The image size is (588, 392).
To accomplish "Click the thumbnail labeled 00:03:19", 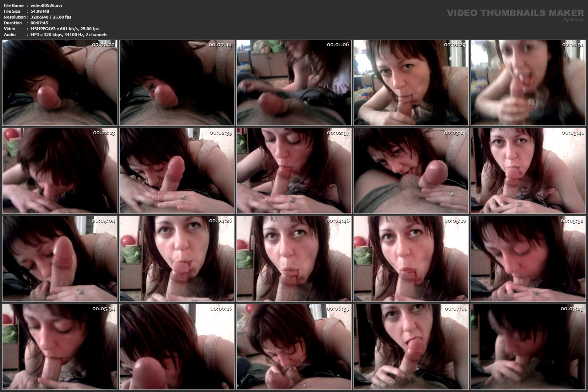I will click(x=411, y=171).
